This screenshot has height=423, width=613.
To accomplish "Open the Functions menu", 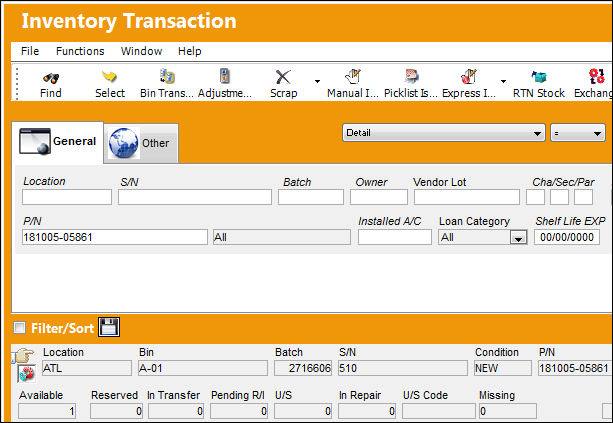I will click(80, 51).
